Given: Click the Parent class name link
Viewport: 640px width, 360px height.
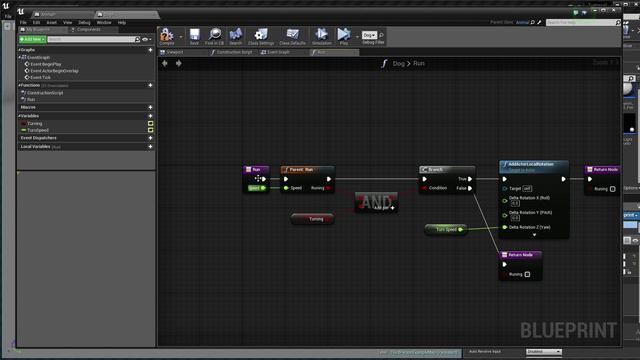Looking at the screenshot, I should (522, 22).
